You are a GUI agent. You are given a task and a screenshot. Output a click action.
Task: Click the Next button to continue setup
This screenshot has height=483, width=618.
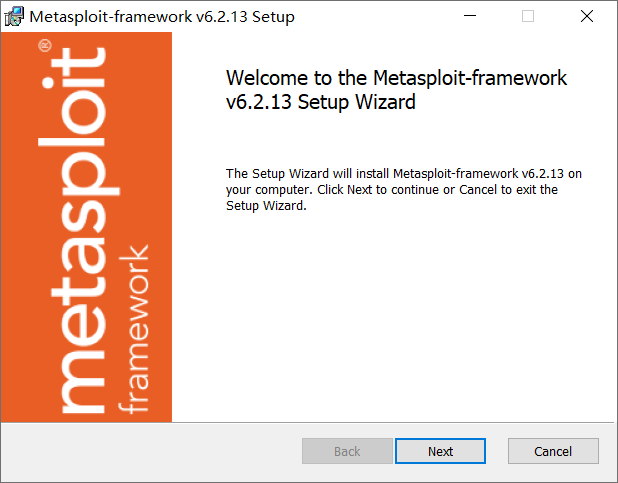(440, 451)
